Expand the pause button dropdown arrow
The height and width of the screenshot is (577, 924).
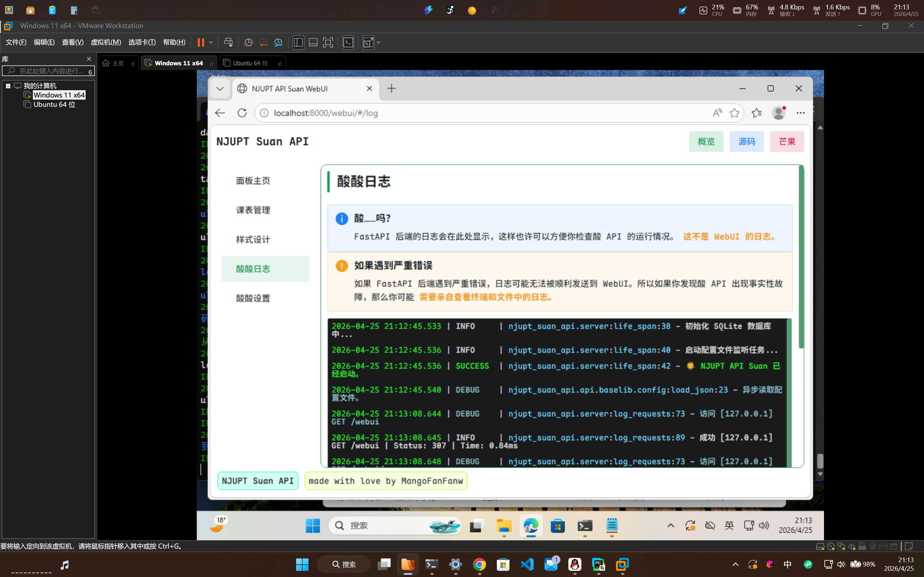point(211,42)
